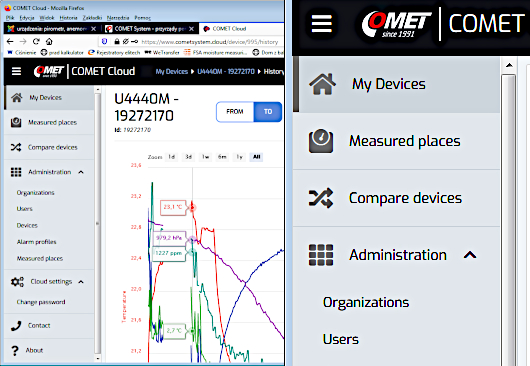
Task: Open the Alarm profiles link
Action: 37,242
